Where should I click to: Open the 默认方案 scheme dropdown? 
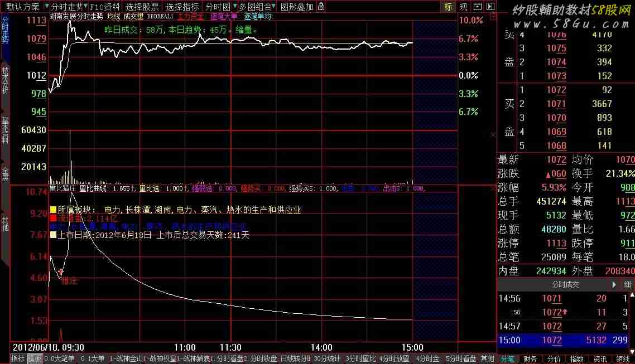point(27,7)
